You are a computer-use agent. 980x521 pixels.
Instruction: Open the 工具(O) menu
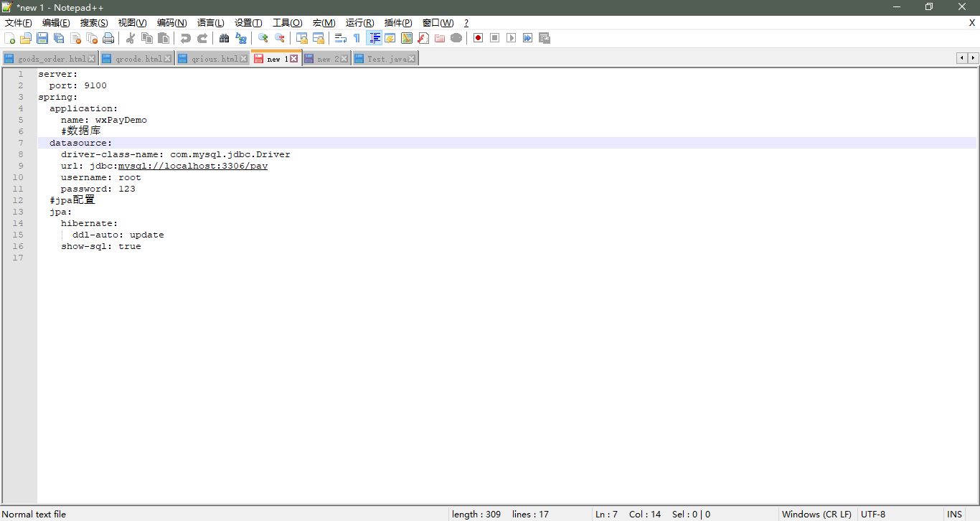click(287, 23)
